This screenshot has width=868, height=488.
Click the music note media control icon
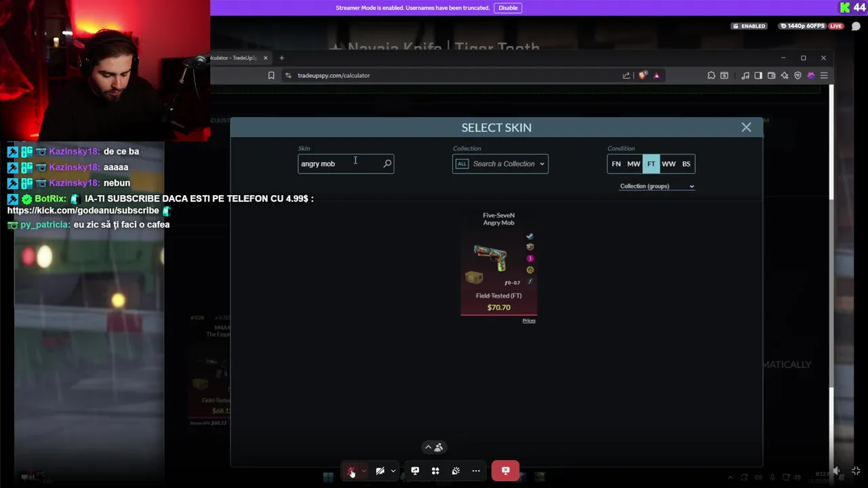pyautogui.click(x=745, y=75)
